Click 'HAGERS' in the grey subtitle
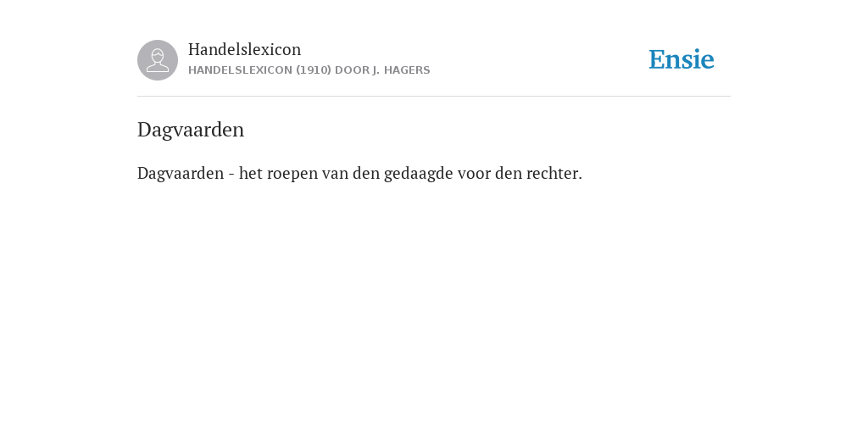The height and width of the screenshot is (434, 868). point(406,70)
